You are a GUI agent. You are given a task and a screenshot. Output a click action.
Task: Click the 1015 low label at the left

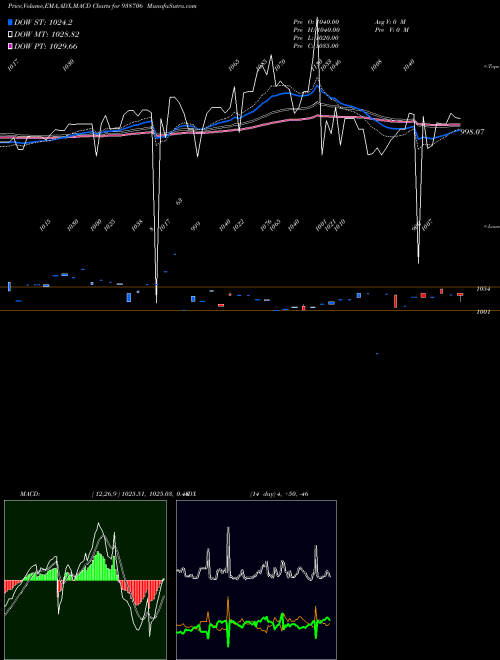[45, 225]
